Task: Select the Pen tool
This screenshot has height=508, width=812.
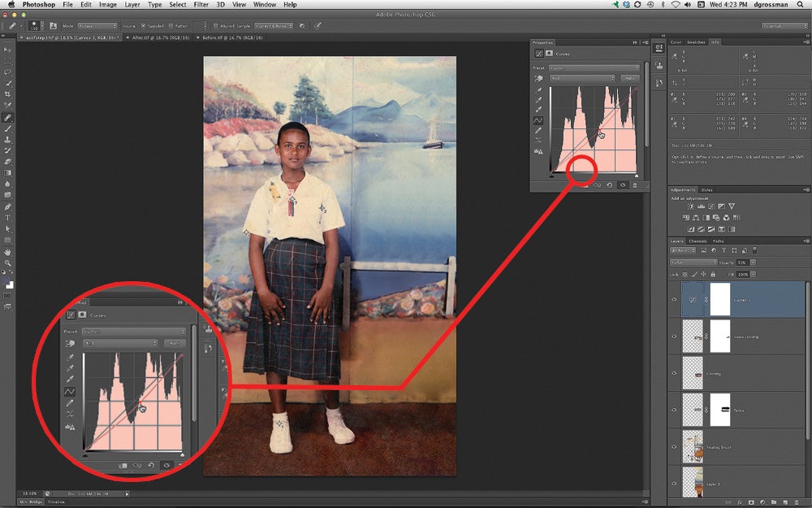Action: pyautogui.click(x=7, y=206)
